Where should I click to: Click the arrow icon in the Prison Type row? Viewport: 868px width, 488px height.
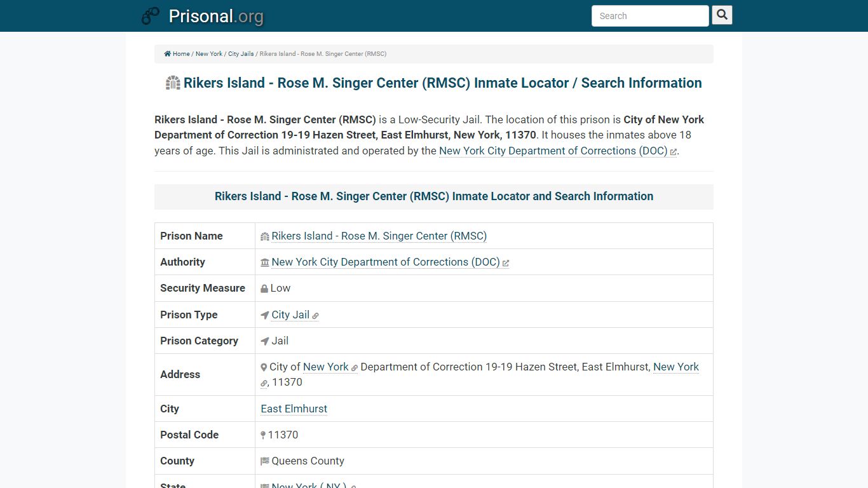(265, 315)
